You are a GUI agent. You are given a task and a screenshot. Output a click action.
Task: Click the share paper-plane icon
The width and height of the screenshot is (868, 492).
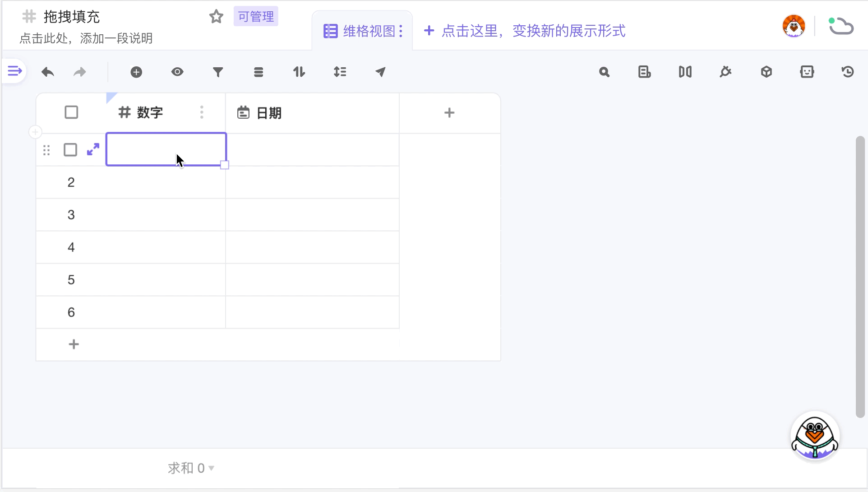pyautogui.click(x=380, y=72)
